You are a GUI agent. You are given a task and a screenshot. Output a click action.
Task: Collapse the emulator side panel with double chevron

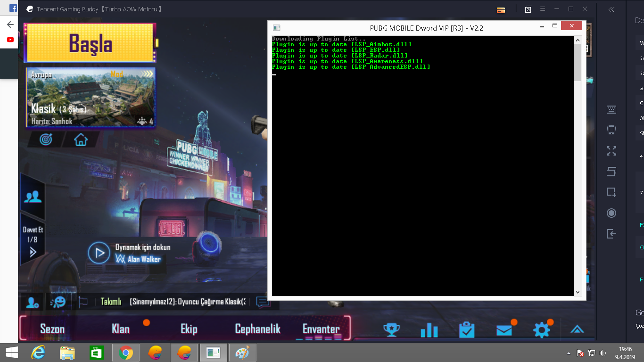coord(611,9)
